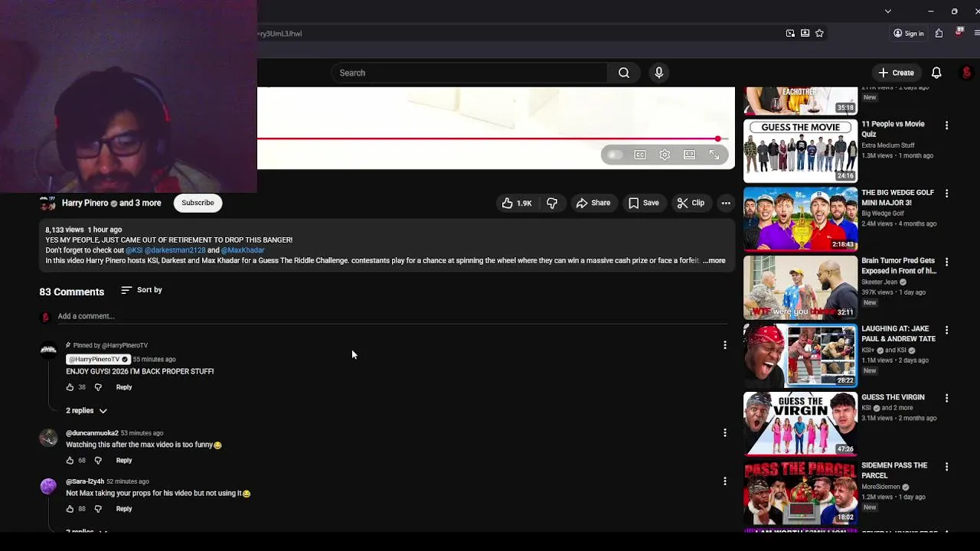Open menu for Guess The Virgin video
Screen dimensions: 980x551
click(x=946, y=398)
